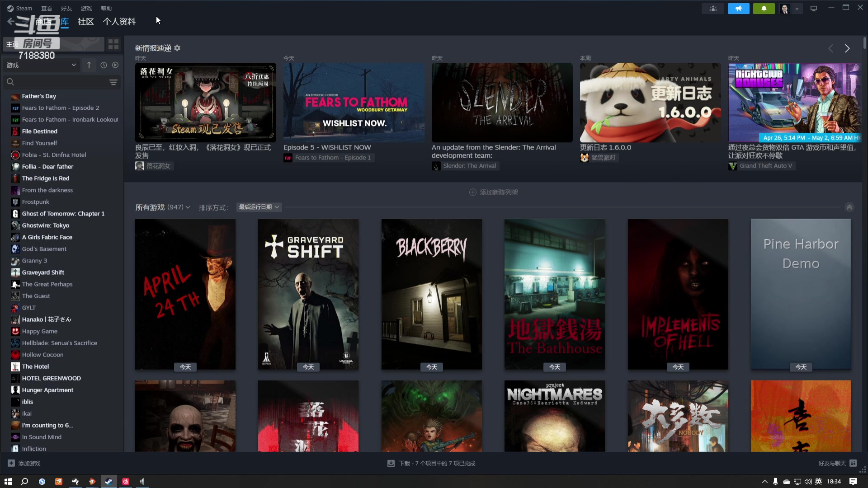
Task: Open the April 24th game cover
Action: 185,294
